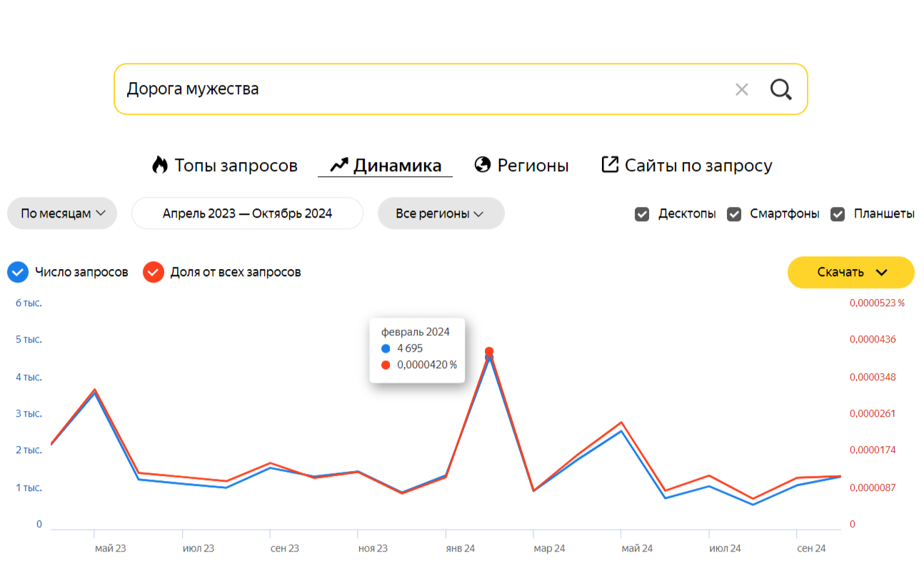Click the flame icon for top queries
Screen dimensions: 924x563
point(160,166)
